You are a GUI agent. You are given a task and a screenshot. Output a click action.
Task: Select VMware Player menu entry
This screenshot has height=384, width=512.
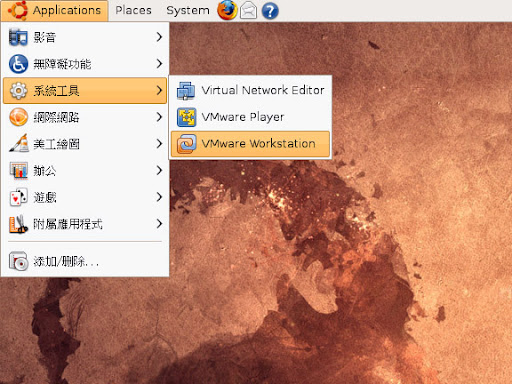coord(250,117)
